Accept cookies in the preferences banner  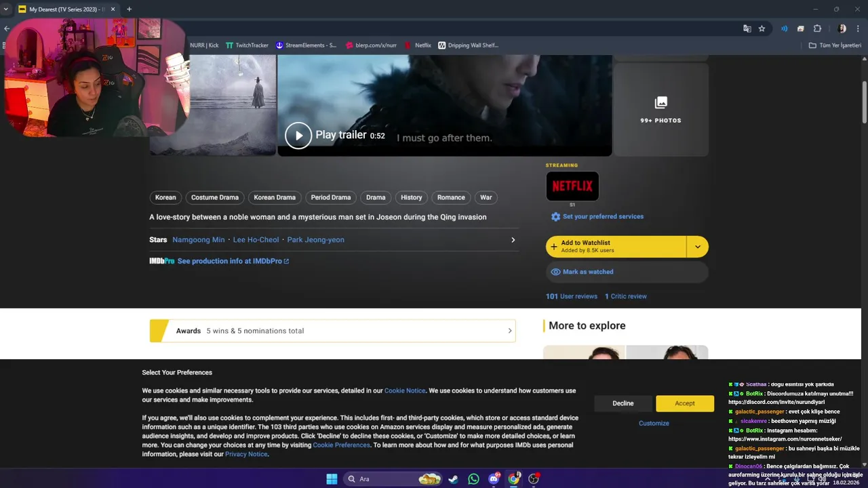[x=685, y=403]
